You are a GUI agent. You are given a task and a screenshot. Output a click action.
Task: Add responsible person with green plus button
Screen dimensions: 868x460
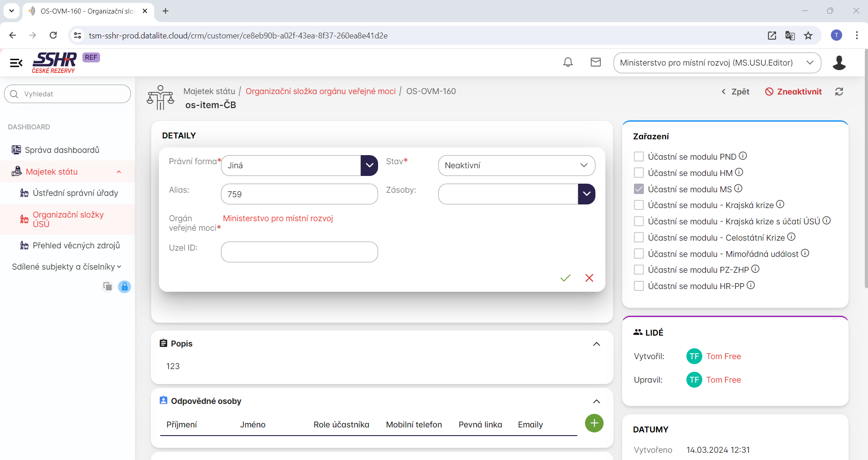tap(594, 423)
